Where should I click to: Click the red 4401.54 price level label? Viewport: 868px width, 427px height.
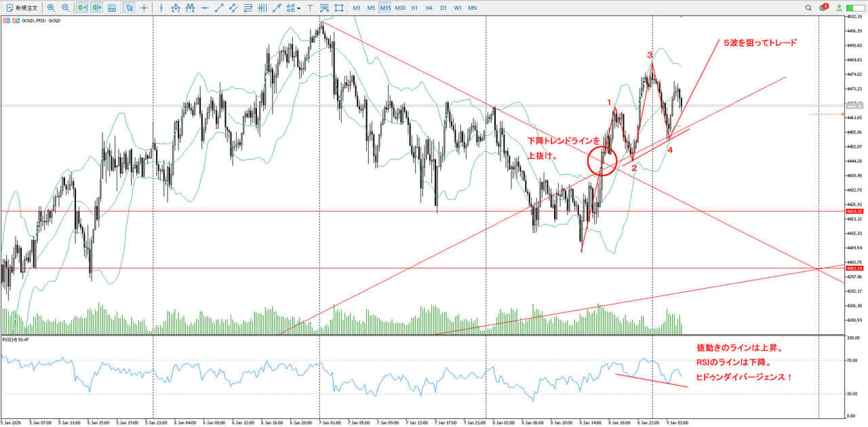[x=853, y=269]
